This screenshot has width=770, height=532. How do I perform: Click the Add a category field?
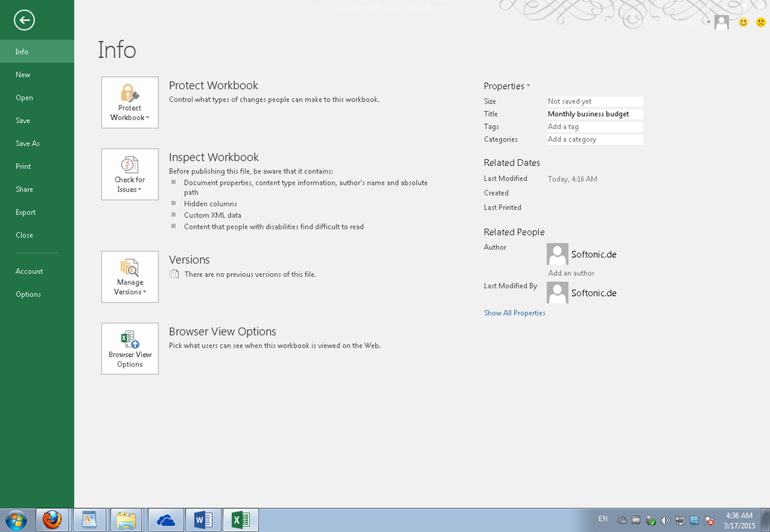(x=595, y=140)
